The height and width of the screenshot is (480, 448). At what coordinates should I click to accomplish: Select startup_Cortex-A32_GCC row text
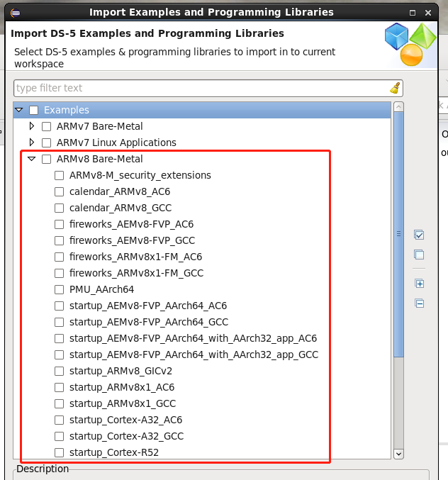click(x=127, y=436)
